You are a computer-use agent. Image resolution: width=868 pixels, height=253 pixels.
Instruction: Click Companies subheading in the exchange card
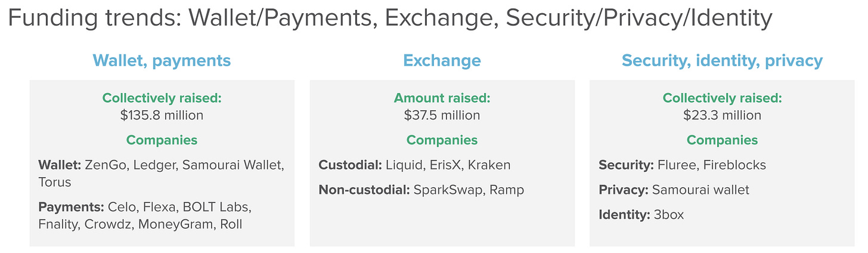pyautogui.click(x=442, y=140)
